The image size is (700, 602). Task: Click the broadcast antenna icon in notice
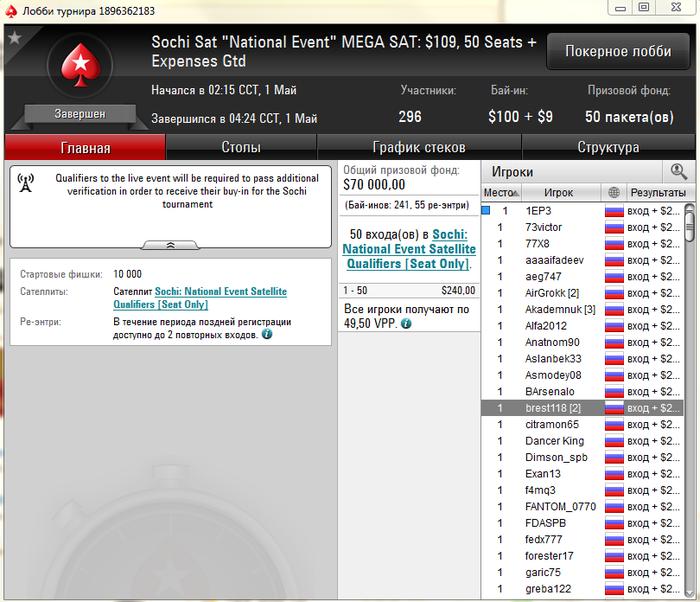click(25, 183)
